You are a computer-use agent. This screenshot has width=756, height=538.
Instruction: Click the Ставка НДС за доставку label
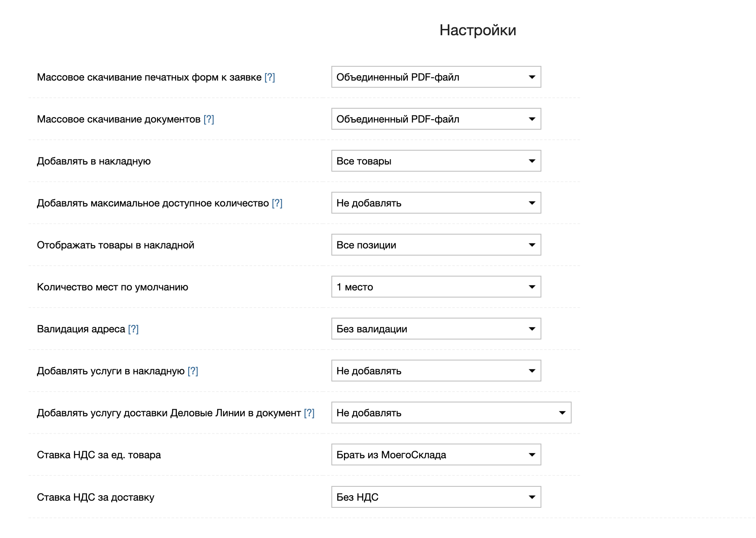96,497
